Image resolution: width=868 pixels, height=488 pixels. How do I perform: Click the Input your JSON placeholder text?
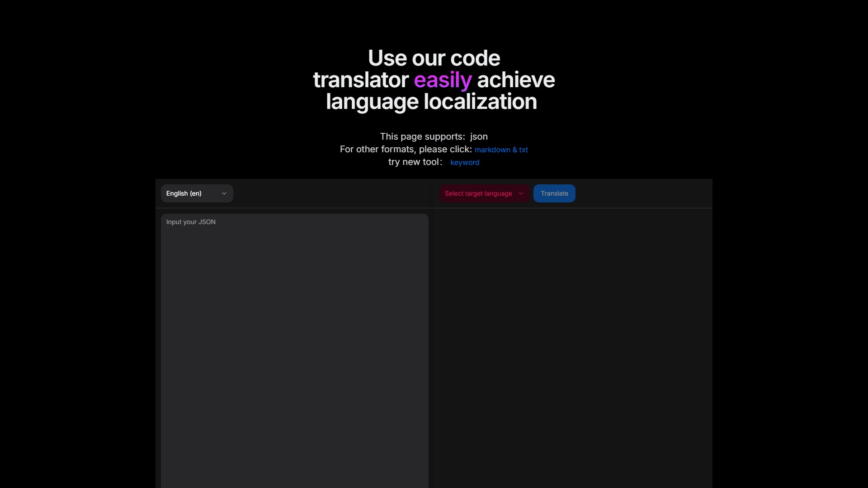coord(191,222)
